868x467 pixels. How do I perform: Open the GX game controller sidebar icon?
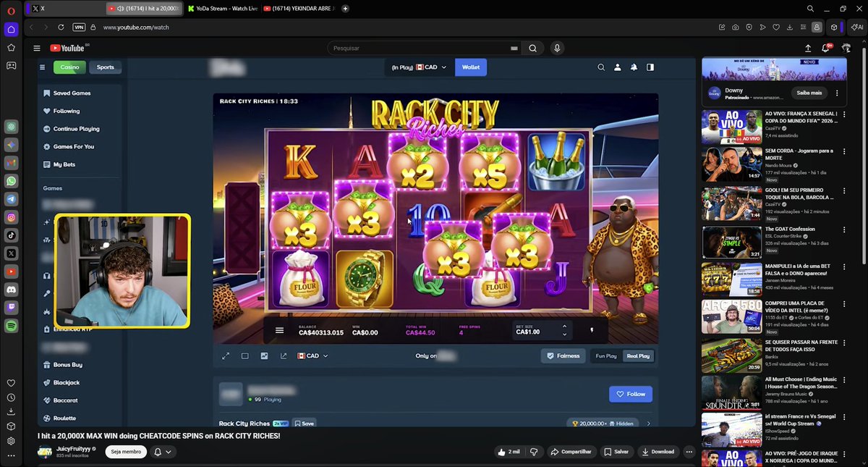coord(11,66)
